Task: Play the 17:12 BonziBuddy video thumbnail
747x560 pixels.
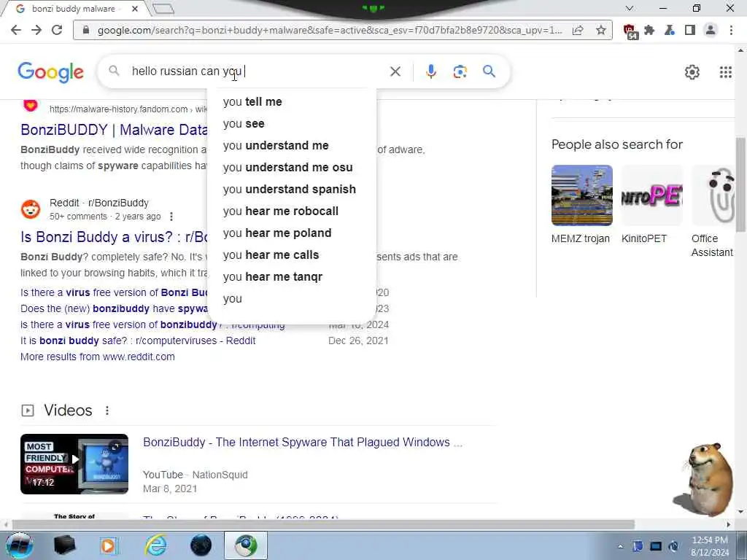Action: (74, 464)
